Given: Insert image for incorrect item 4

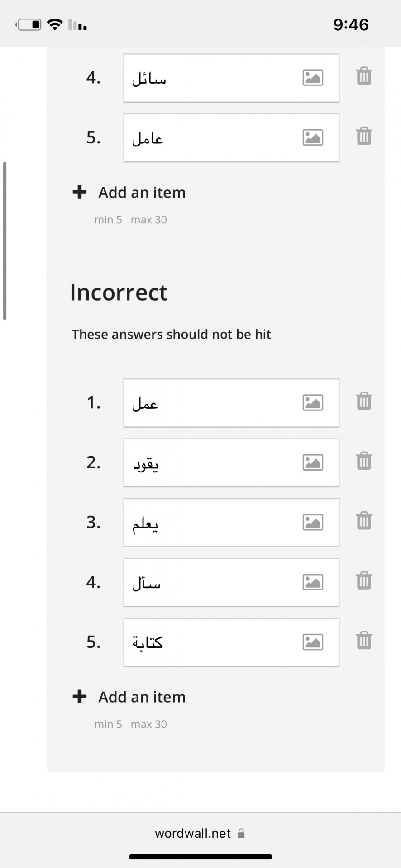Looking at the screenshot, I should click(313, 582).
